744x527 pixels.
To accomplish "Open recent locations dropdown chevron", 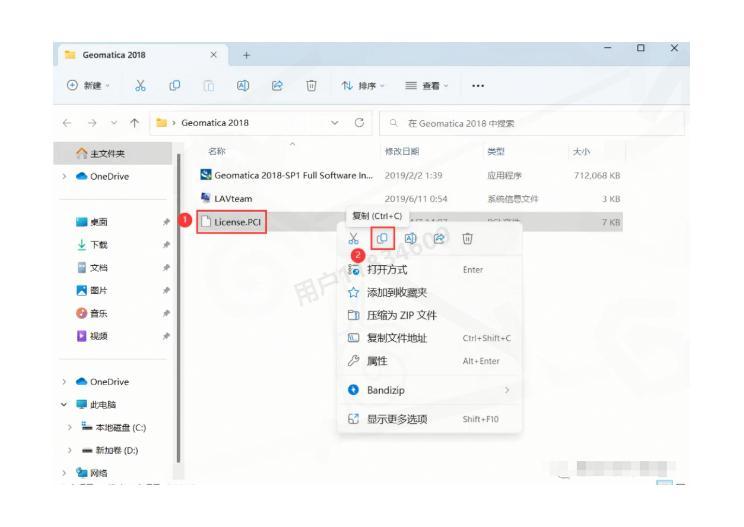I will point(114,123).
